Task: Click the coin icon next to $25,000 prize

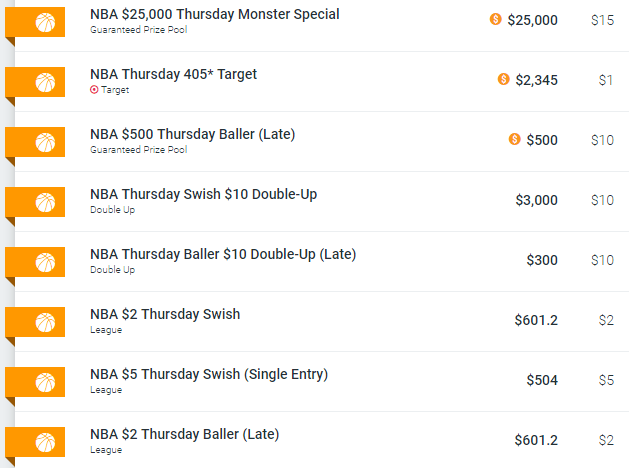Action: tap(495, 19)
